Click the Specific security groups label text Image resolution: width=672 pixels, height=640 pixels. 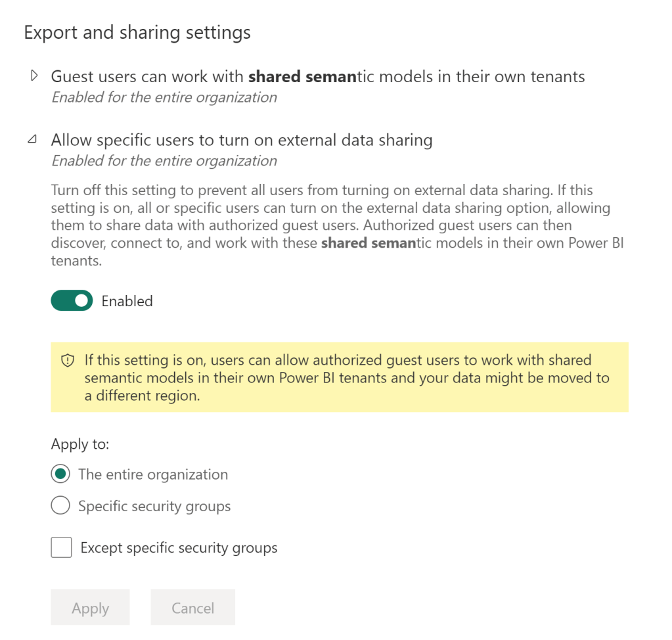[154, 506]
